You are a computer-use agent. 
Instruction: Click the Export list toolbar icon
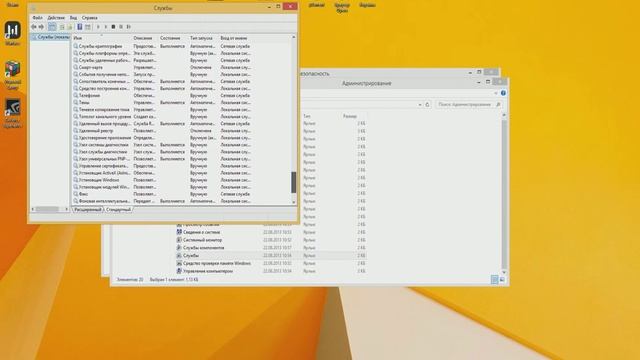(x=70, y=27)
